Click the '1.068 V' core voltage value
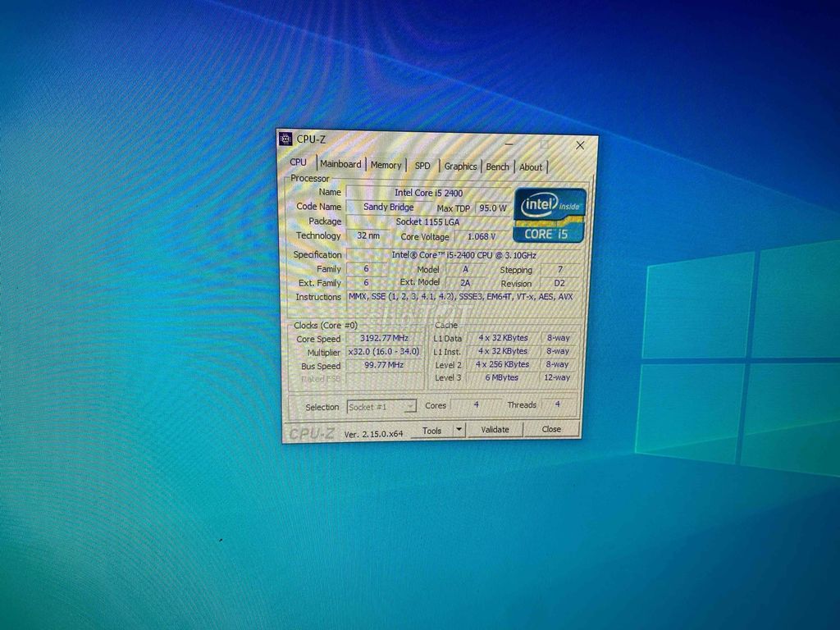840x630 pixels. 481,237
